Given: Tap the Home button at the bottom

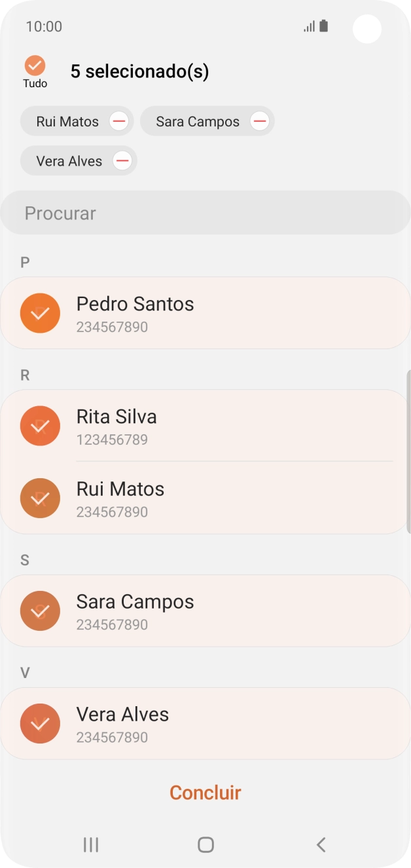Looking at the screenshot, I should click(205, 845).
